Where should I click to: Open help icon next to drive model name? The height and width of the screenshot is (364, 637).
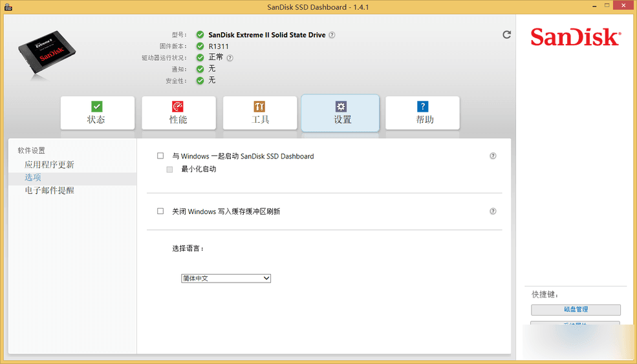coord(332,35)
